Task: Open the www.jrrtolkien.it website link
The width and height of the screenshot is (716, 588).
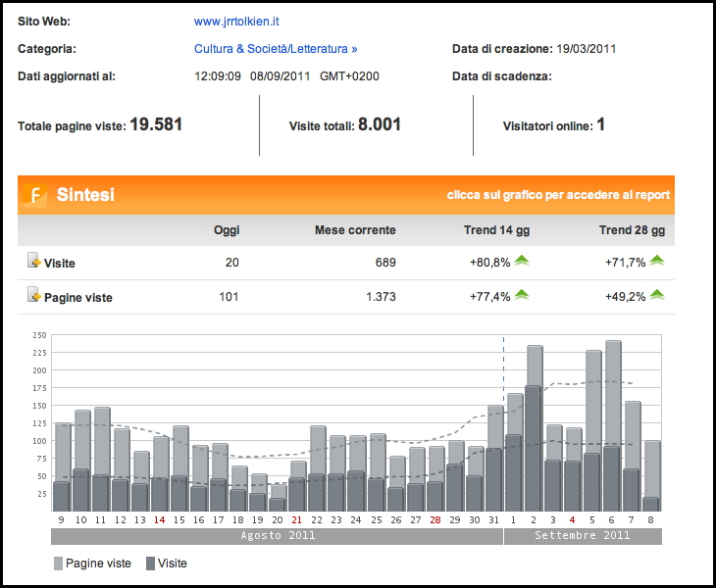Action: [236, 21]
